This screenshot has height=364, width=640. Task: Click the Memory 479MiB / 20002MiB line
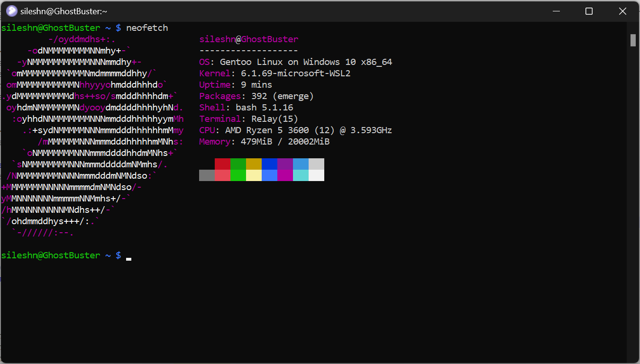click(x=265, y=142)
